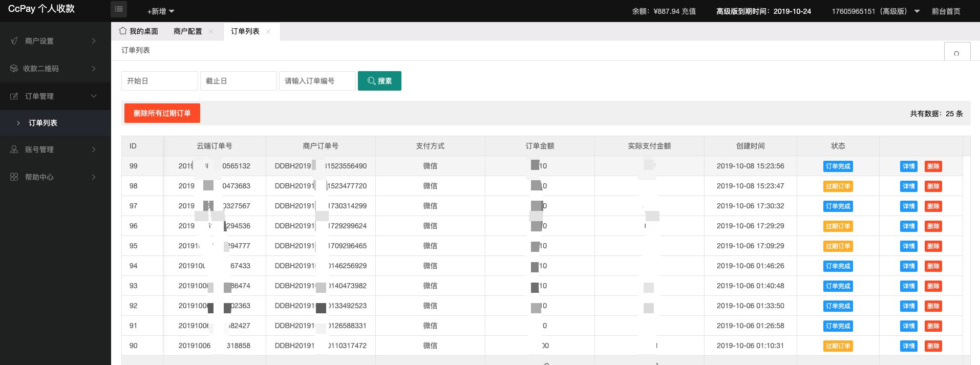The image size is (980, 365).
Task: Click the 商户设置 sidebar icon
Action: click(x=14, y=41)
